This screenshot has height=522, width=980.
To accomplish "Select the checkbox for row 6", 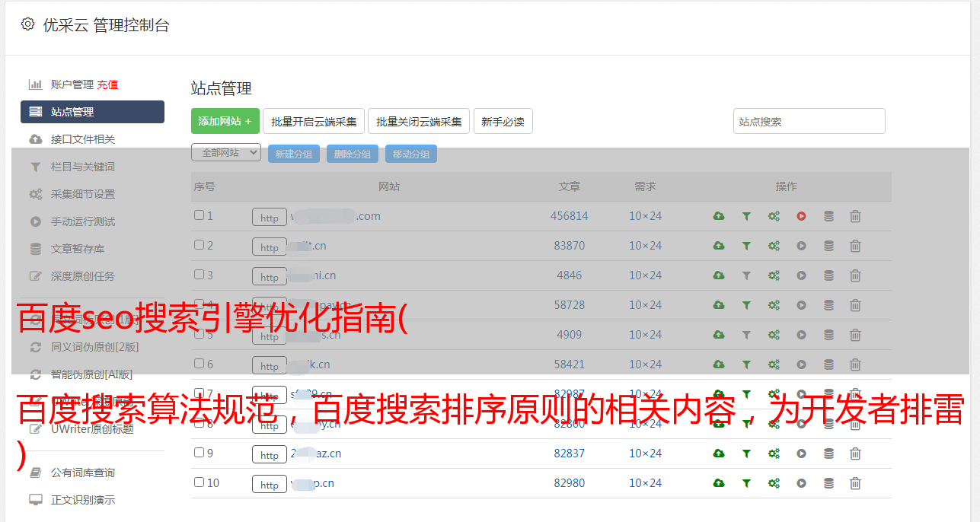I will 199,364.
